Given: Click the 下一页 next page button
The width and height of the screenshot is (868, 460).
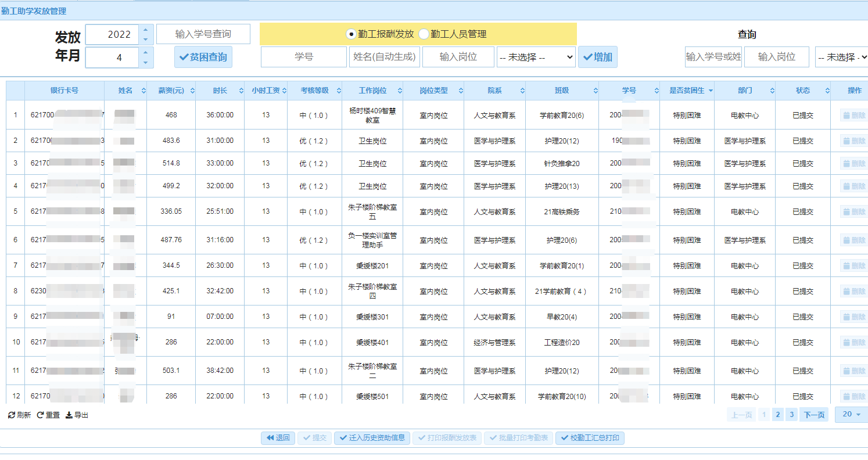Looking at the screenshot, I should tap(813, 415).
